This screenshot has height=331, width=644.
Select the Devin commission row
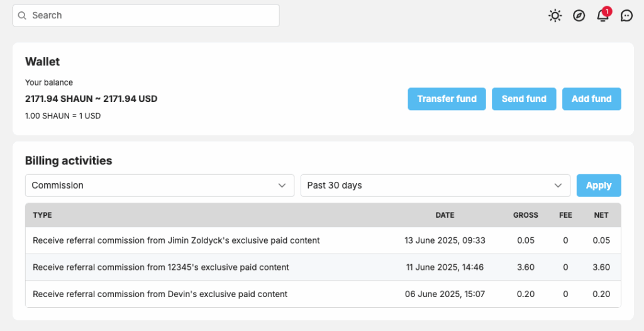[x=323, y=294]
